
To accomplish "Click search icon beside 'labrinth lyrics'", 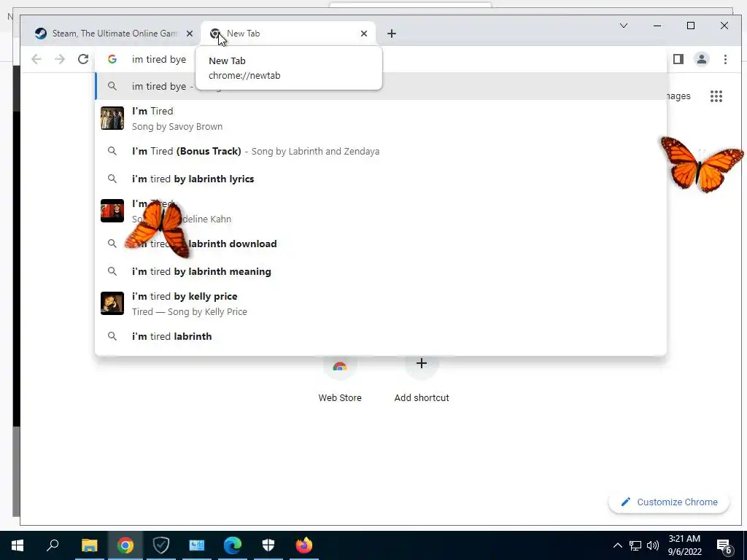I will (112, 179).
